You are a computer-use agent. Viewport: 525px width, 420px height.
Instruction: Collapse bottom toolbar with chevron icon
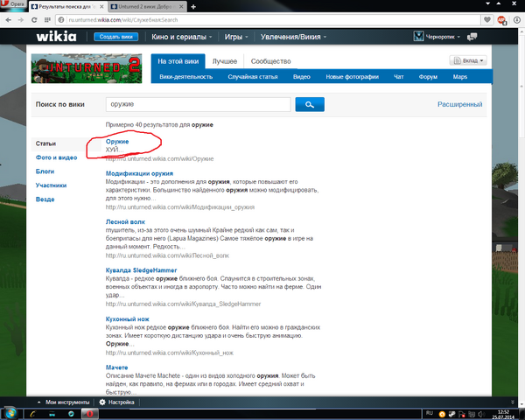(512, 402)
